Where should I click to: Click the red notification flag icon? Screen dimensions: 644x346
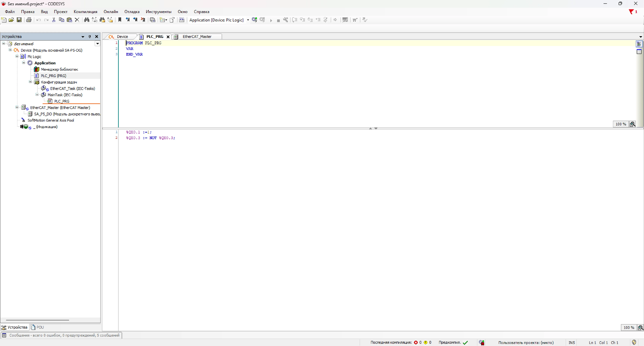click(x=631, y=12)
